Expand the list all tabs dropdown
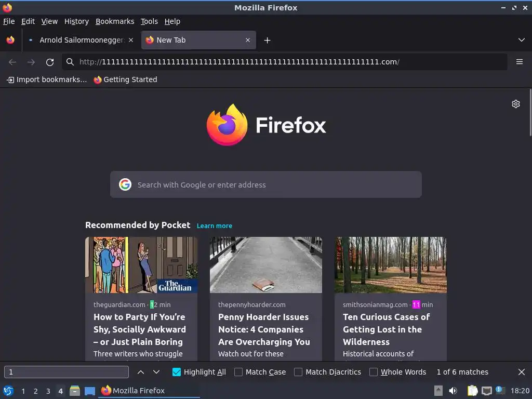Image resolution: width=532 pixels, height=399 pixels. click(x=522, y=40)
